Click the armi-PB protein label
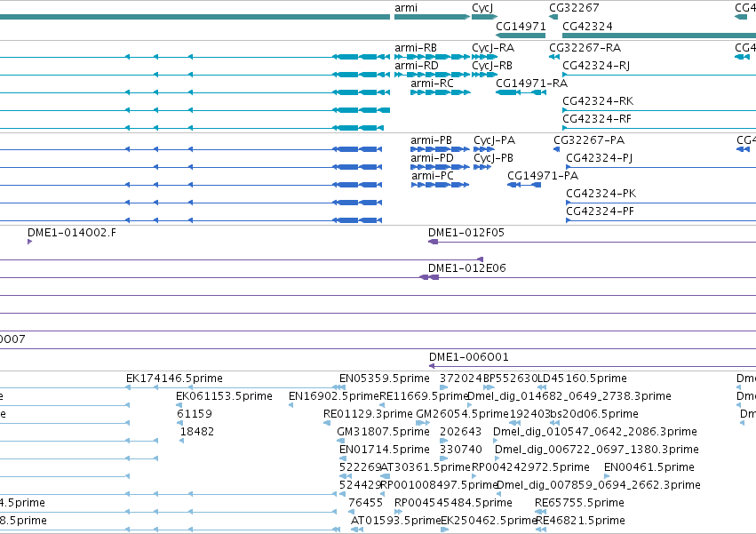Screen dimensions: 756x534 (432, 140)
